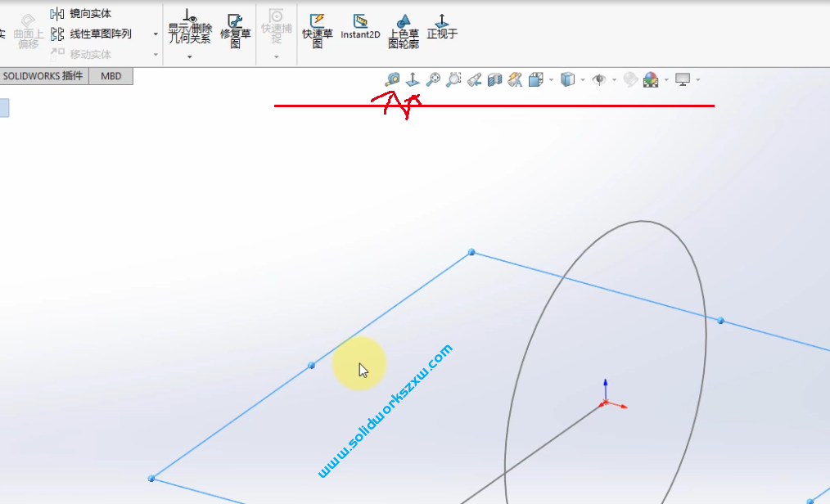The height and width of the screenshot is (504, 830).
Task: Switch to the MBD tab
Action: coord(111,75)
